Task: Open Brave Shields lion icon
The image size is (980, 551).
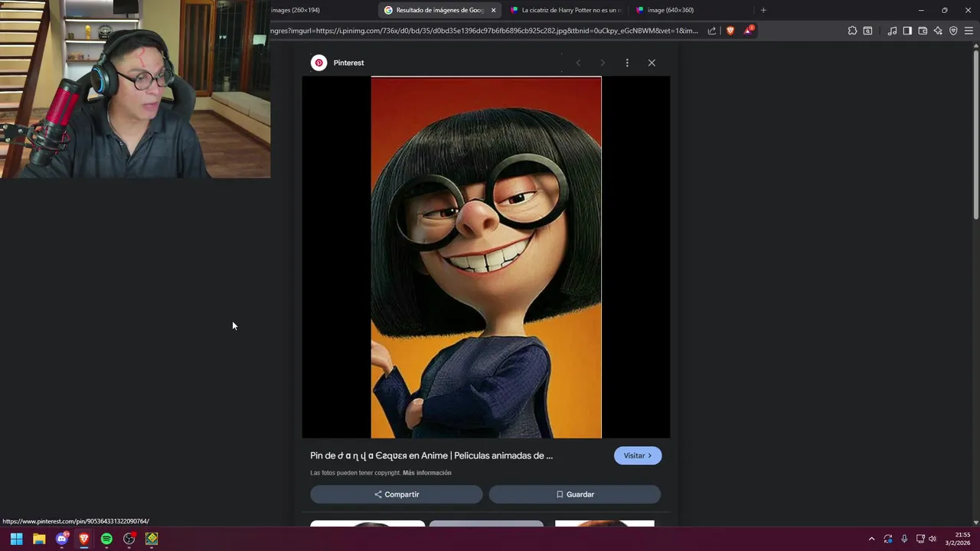Action: pyautogui.click(x=730, y=31)
